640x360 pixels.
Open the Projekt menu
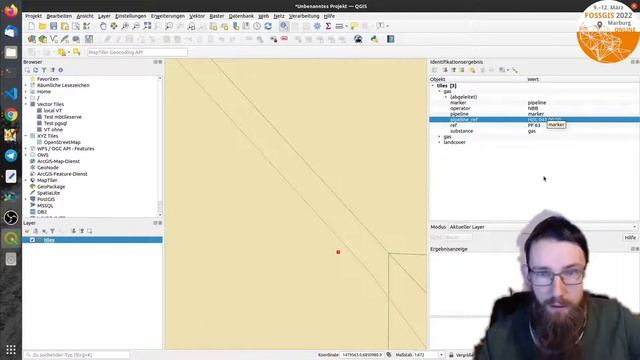tap(33, 16)
